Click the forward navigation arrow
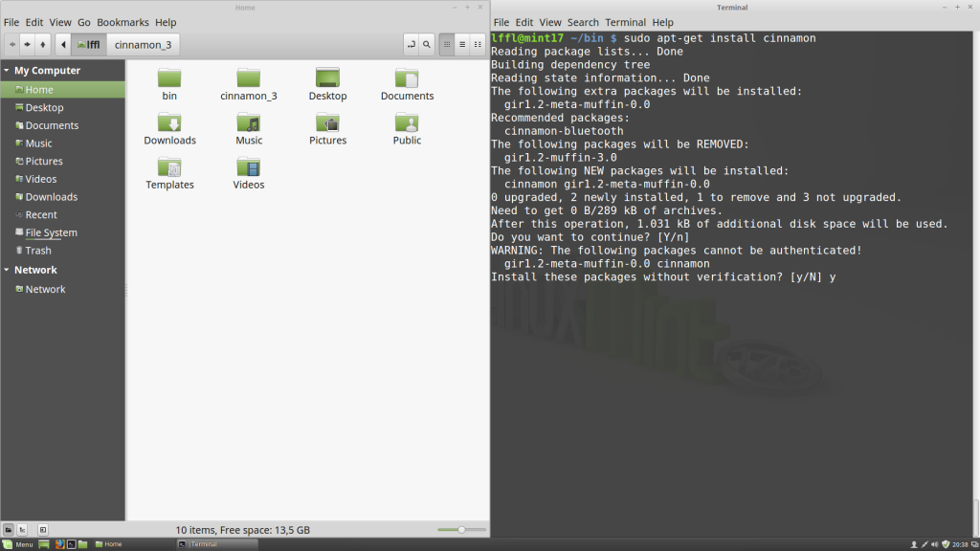 (28, 44)
